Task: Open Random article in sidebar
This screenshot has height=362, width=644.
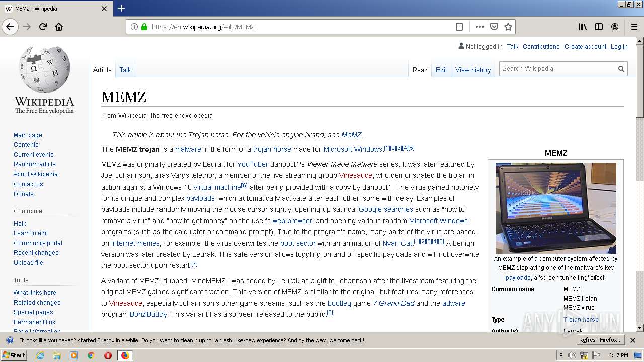Action: tap(35, 164)
